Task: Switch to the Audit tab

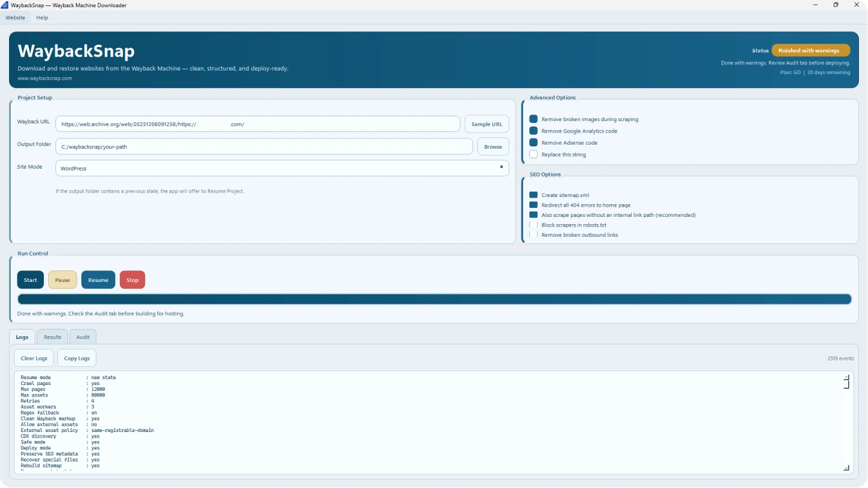Action: [x=83, y=337]
